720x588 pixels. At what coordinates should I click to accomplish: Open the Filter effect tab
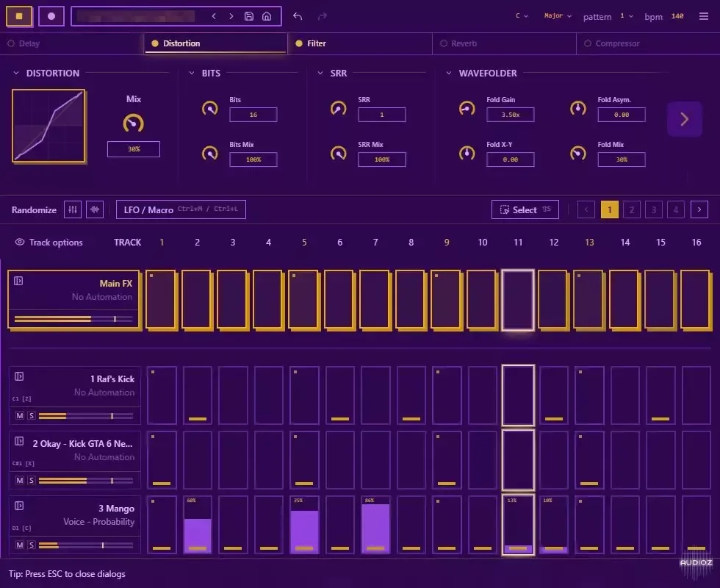tap(360, 43)
